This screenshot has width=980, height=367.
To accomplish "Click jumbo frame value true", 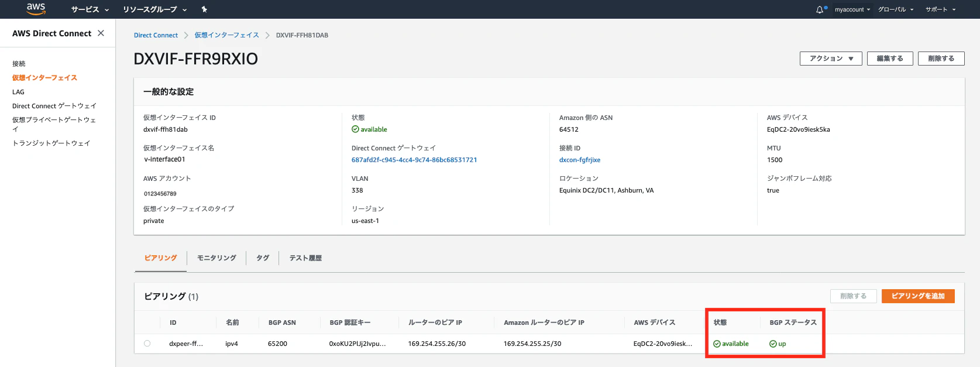I will [773, 190].
